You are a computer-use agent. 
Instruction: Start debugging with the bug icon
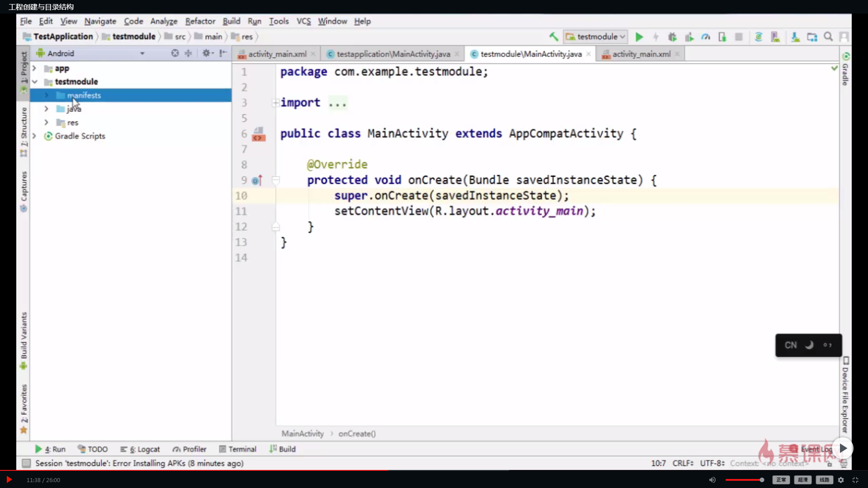coord(672,37)
